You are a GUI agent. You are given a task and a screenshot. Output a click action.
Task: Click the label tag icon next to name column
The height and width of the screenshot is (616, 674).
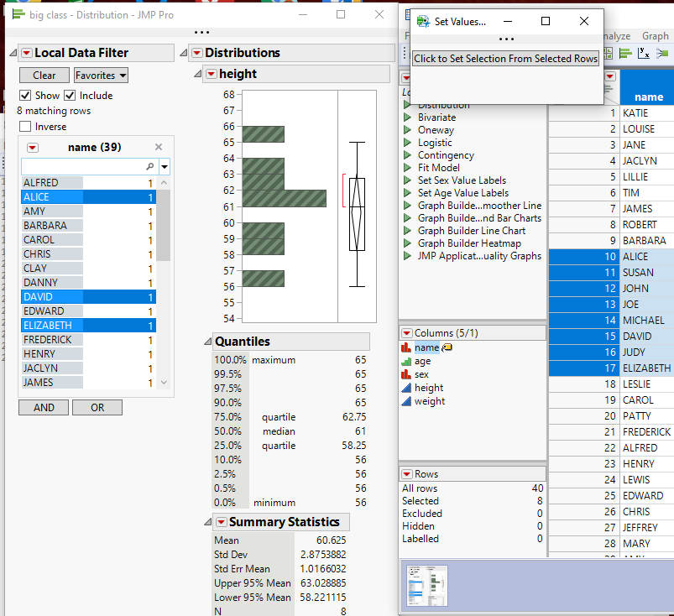pyautogui.click(x=447, y=347)
